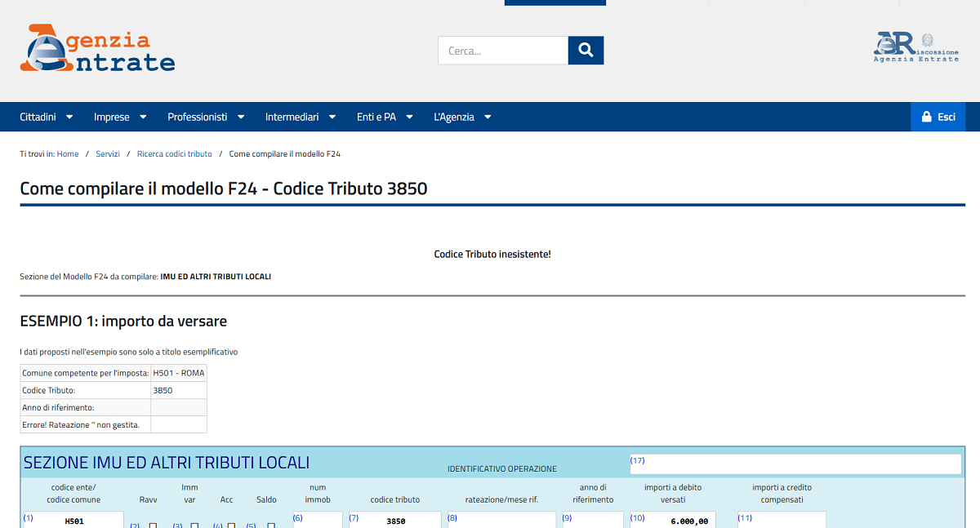Click the 3850 Codice Tributo link

pos(163,390)
